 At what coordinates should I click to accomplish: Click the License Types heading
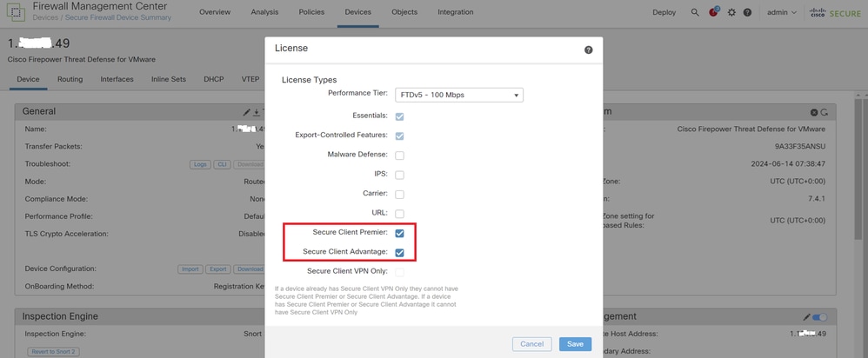pyautogui.click(x=310, y=80)
